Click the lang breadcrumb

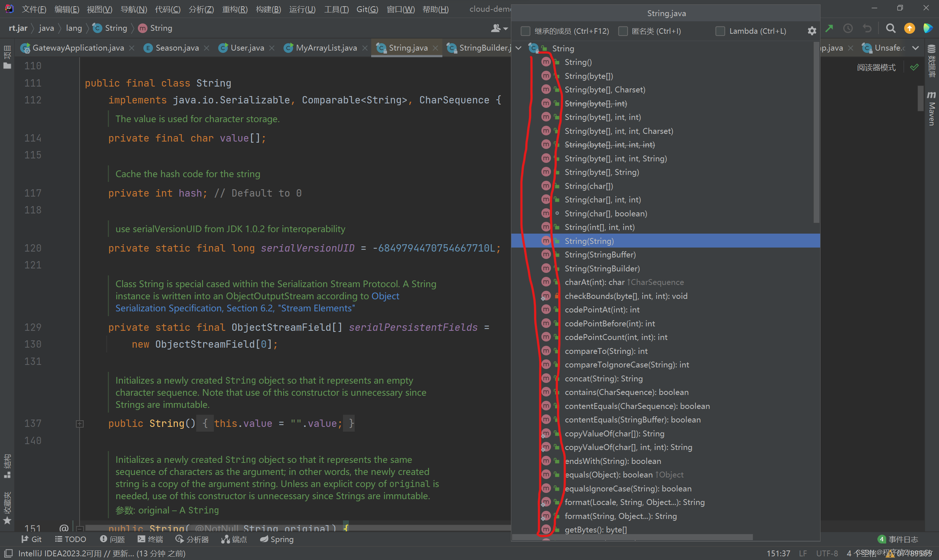point(74,28)
